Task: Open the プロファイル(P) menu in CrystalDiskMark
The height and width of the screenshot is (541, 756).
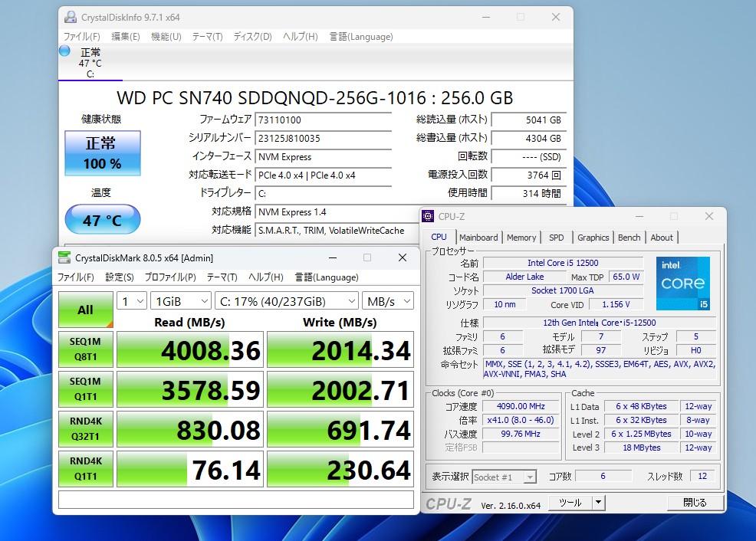Action: coord(170,277)
